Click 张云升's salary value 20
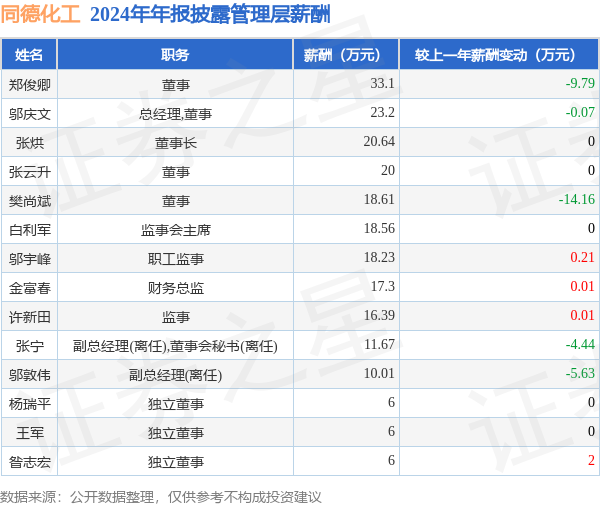Image resolution: width=600 pixels, height=506 pixels. click(x=388, y=170)
